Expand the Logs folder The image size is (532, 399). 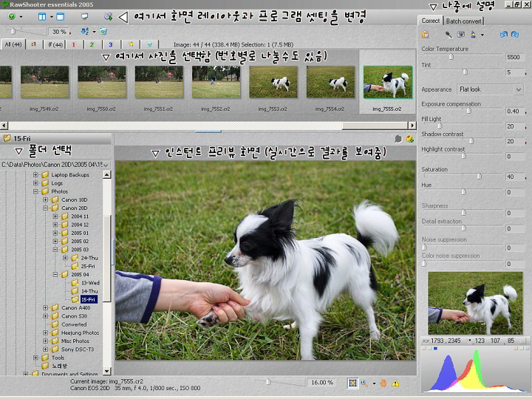click(x=35, y=183)
